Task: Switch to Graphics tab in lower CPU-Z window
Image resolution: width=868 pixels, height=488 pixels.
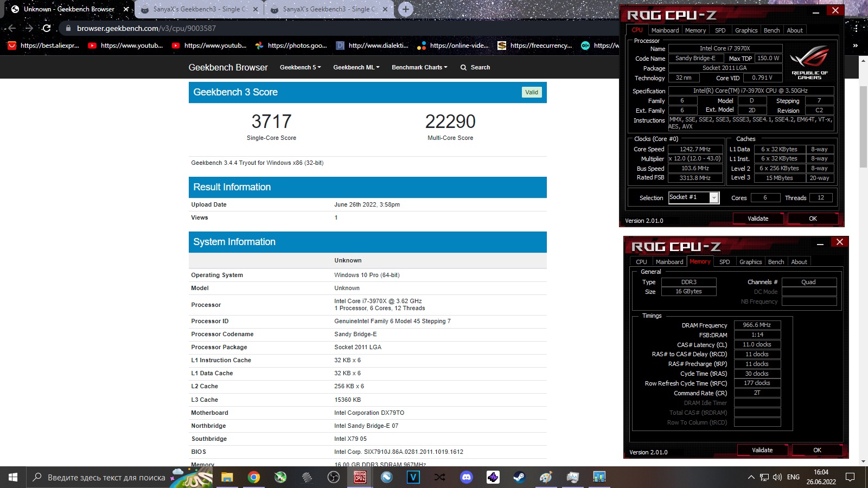Action: [x=750, y=262]
